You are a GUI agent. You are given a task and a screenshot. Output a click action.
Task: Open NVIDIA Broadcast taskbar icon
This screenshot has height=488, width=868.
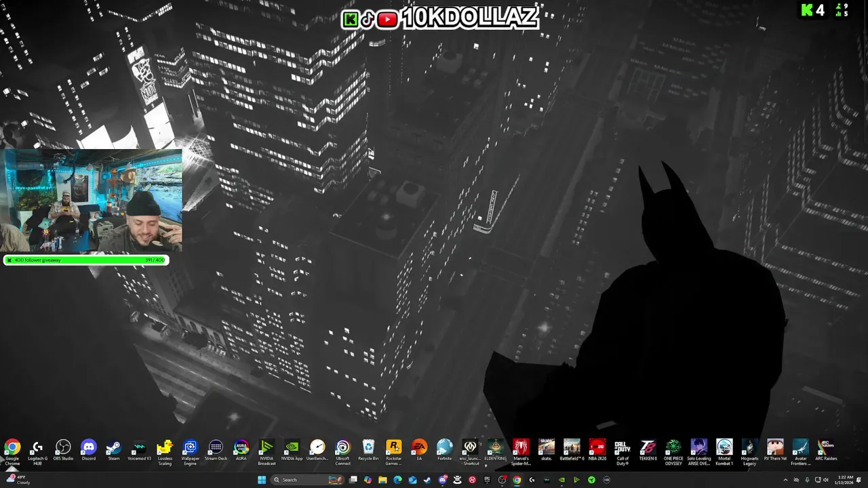coord(576,480)
